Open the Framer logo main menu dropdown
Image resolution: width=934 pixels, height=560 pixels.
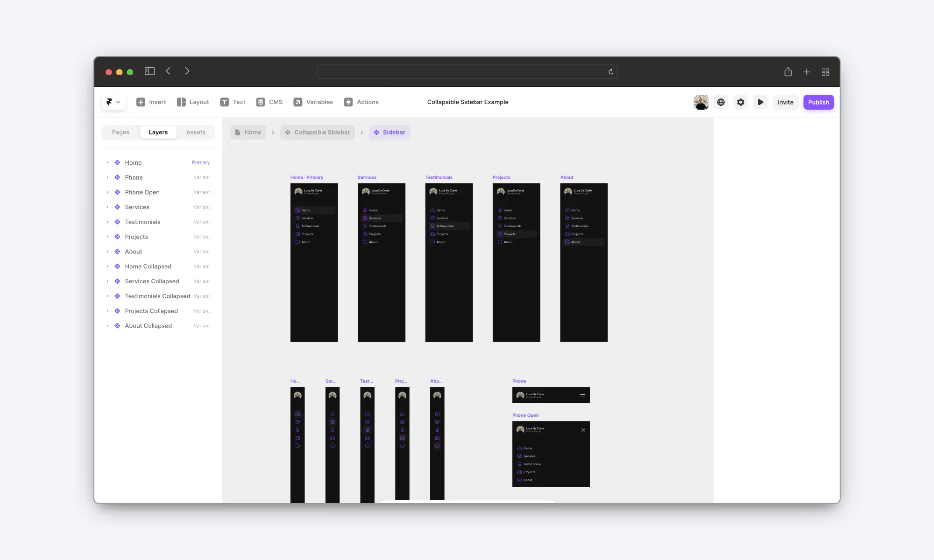(113, 102)
